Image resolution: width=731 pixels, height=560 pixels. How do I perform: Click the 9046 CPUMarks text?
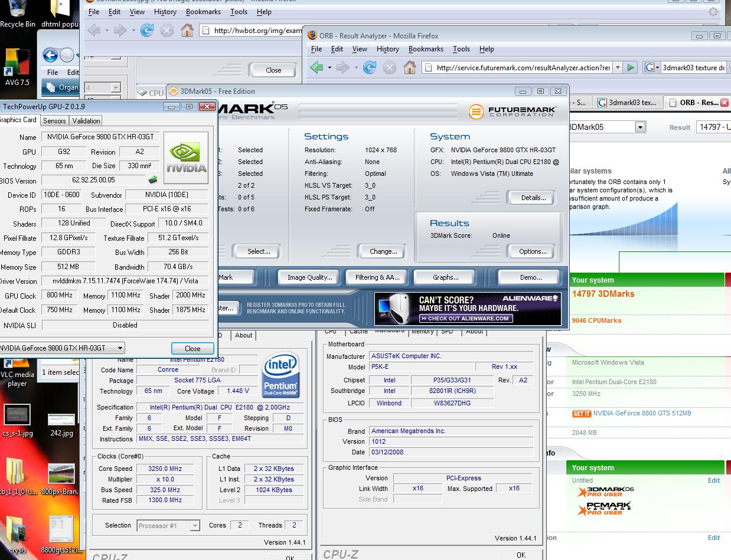pos(596,321)
